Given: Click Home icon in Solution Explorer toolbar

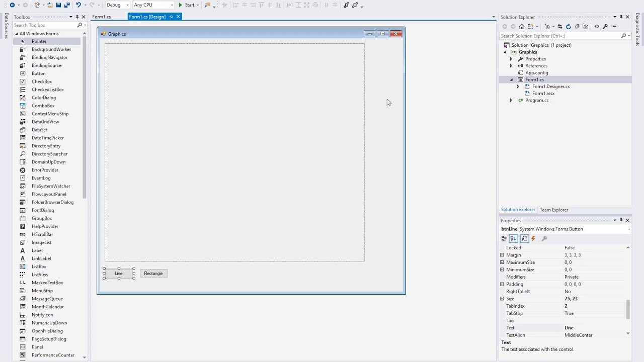Looking at the screenshot, I should [x=522, y=27].
